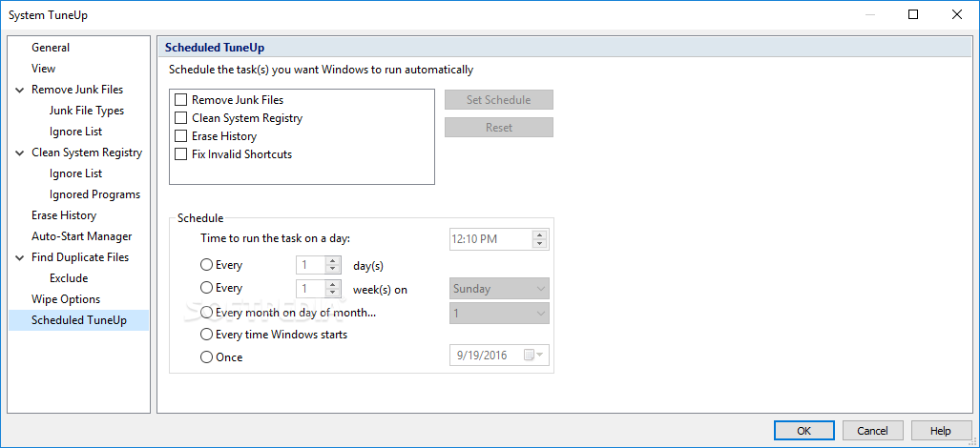Image resolution: width=980 pixels, height=448 pixels.
Task: Select the Find Duplicate Files tree item
Action: coord(80,257)
